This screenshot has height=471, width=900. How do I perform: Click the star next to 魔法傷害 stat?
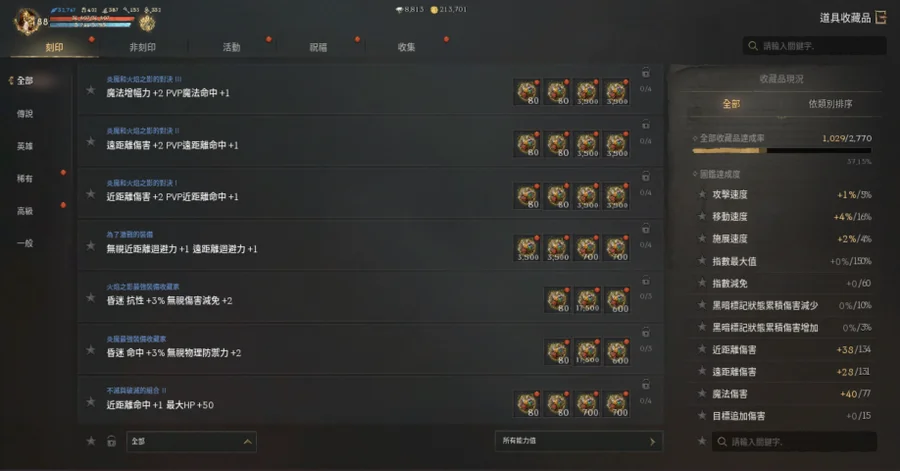(702, 394)
